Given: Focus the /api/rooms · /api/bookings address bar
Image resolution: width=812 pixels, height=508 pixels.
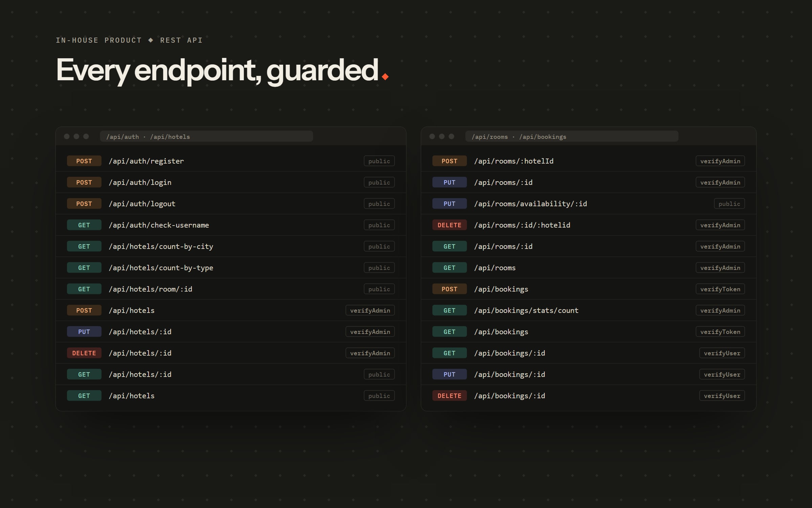Looking at the screenshot, I should pos(572,136).
